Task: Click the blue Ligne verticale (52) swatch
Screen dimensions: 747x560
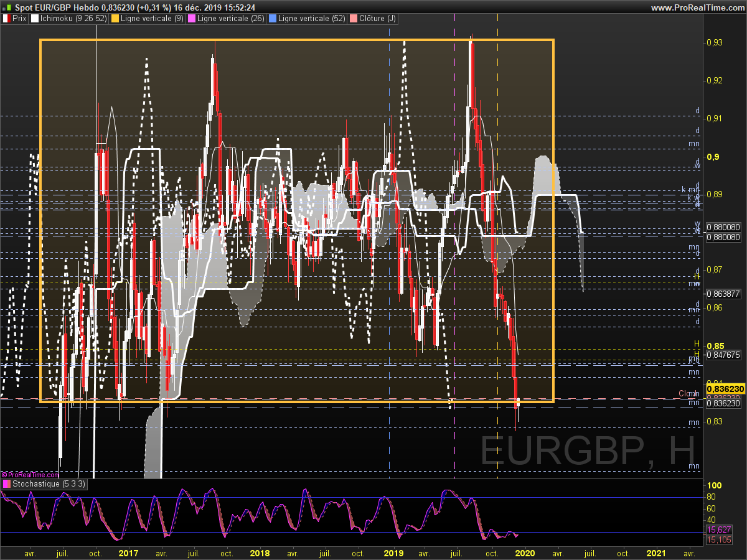Action: click(271, 19)
